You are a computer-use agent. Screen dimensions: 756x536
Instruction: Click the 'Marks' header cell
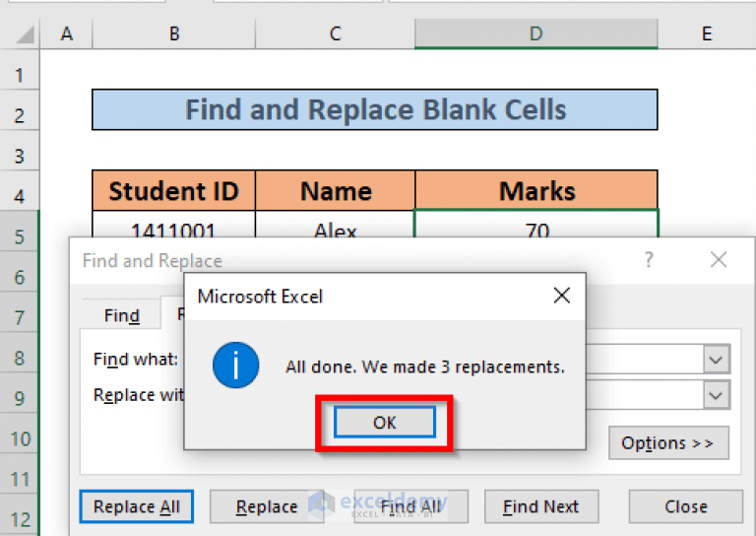click(x=536, y=190)
